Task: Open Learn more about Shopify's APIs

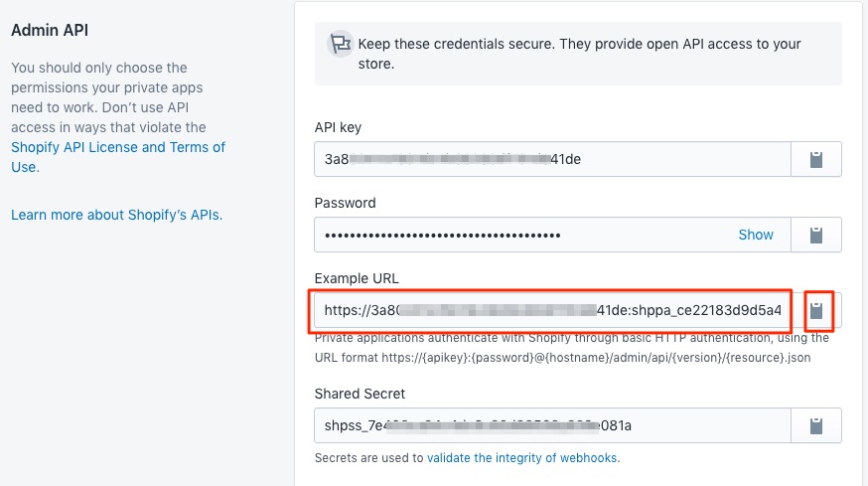Action: point(116,215)
